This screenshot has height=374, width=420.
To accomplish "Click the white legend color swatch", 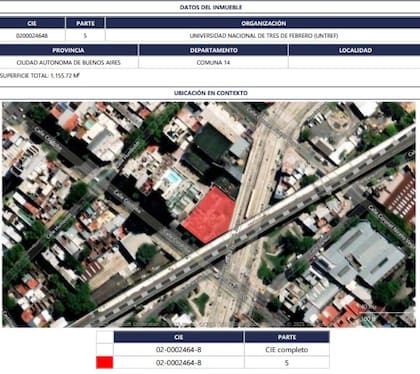I will [x=105, y=349].
